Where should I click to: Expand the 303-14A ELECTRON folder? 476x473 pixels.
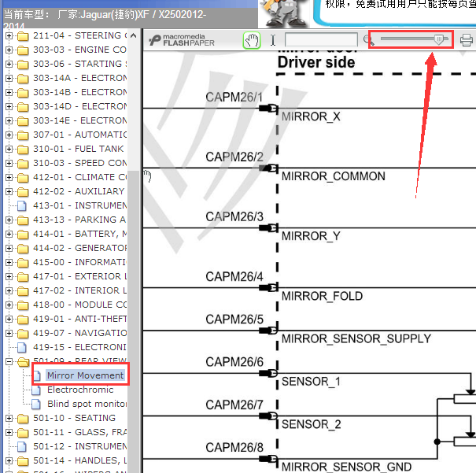(x=9, y=78)
